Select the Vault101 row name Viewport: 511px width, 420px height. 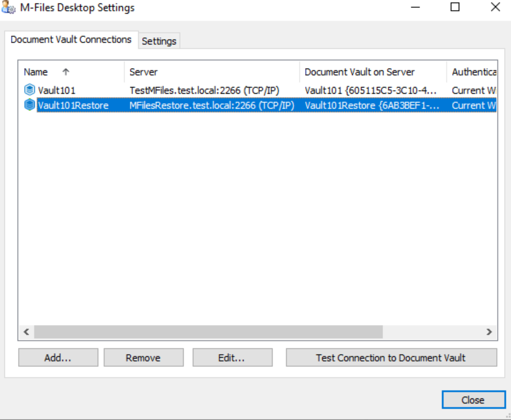57,90
